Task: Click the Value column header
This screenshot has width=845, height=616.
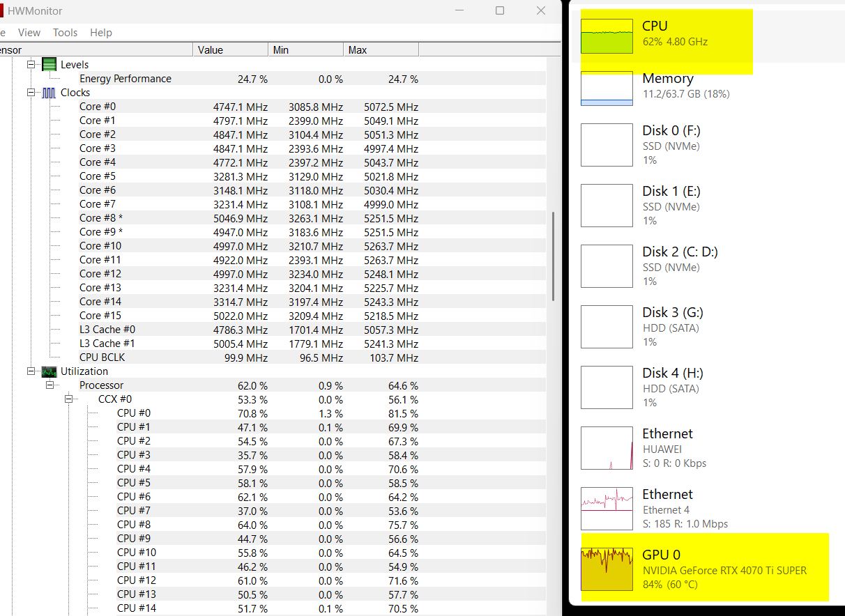Action: click(230, 50)
